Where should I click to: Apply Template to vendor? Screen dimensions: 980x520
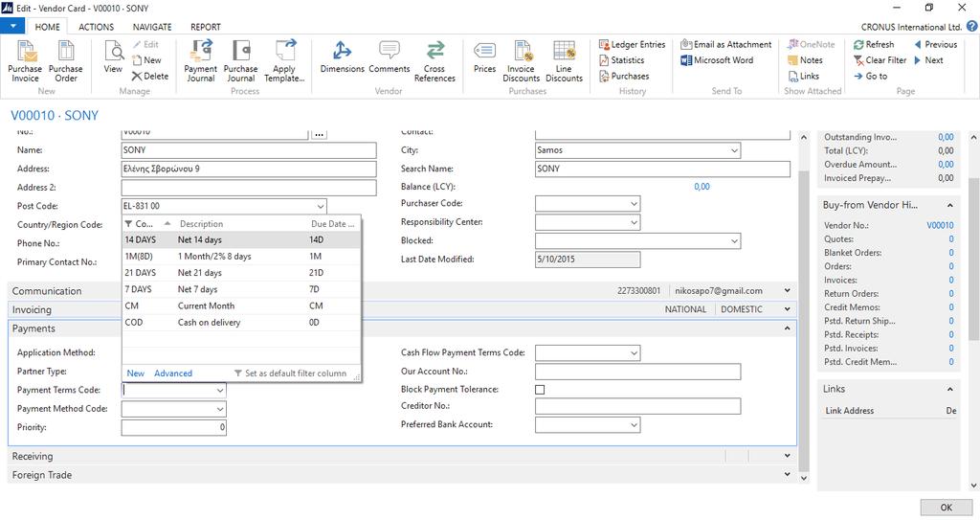tap(284, 61)
